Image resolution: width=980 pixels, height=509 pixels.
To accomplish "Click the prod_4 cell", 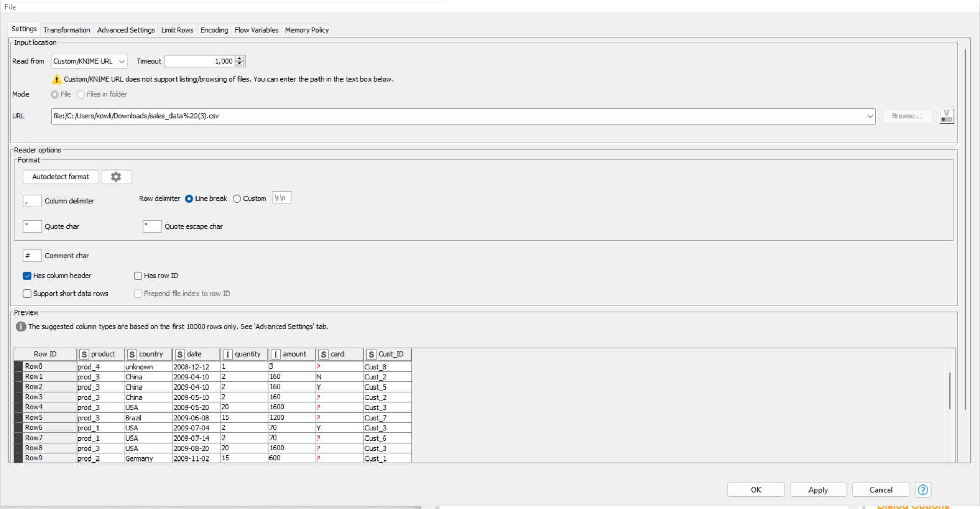I will coord(101,367).
